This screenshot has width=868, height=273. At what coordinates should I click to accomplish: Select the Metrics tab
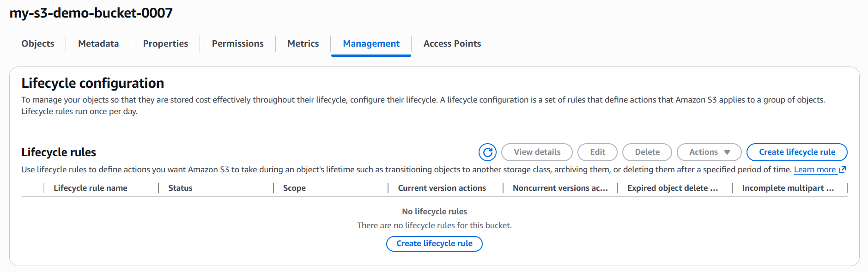(303, 43)
